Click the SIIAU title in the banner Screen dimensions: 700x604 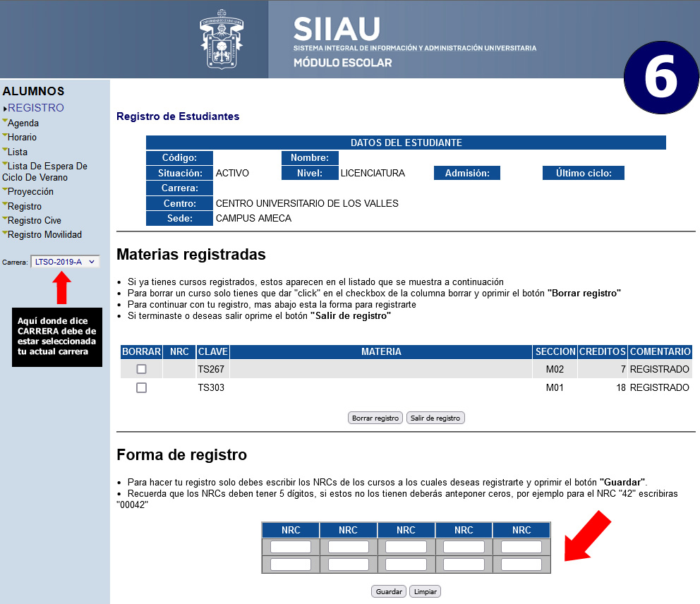337,29
